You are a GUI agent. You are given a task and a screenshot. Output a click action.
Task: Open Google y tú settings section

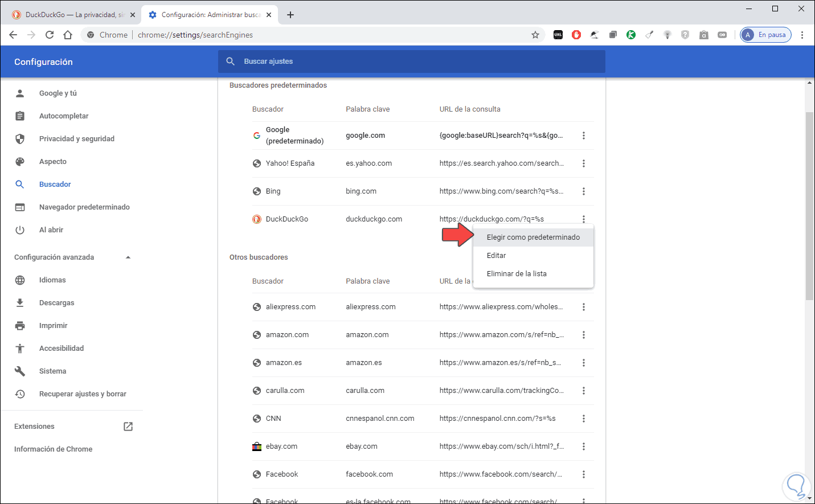click(x=58, y=93)
